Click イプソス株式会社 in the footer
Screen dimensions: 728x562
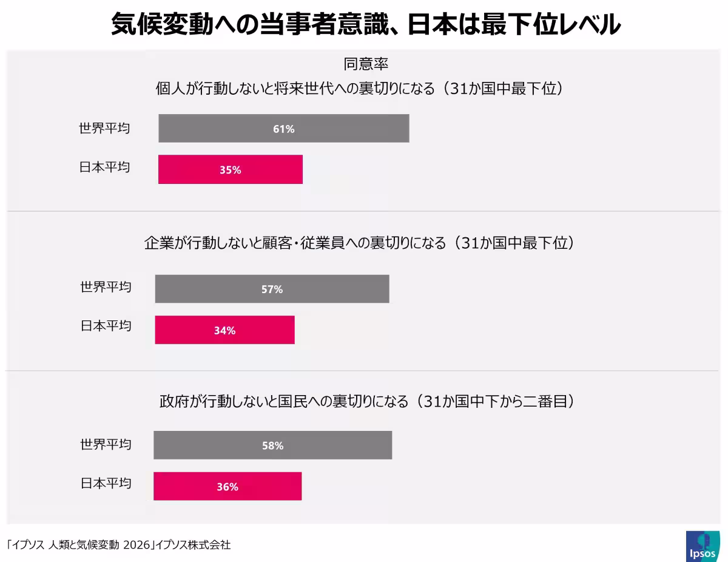pos(193,545)
